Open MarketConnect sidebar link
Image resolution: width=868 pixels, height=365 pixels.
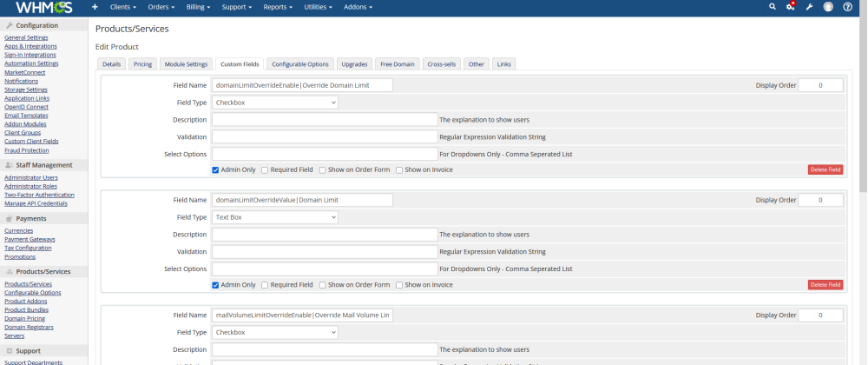(x=25, y=72)
